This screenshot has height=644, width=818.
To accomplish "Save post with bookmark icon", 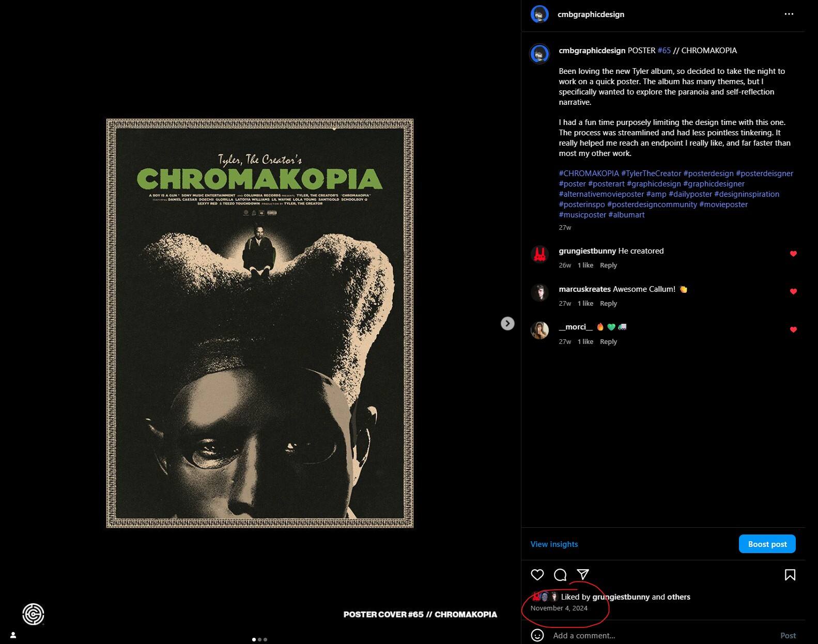I will coord(790,575).
